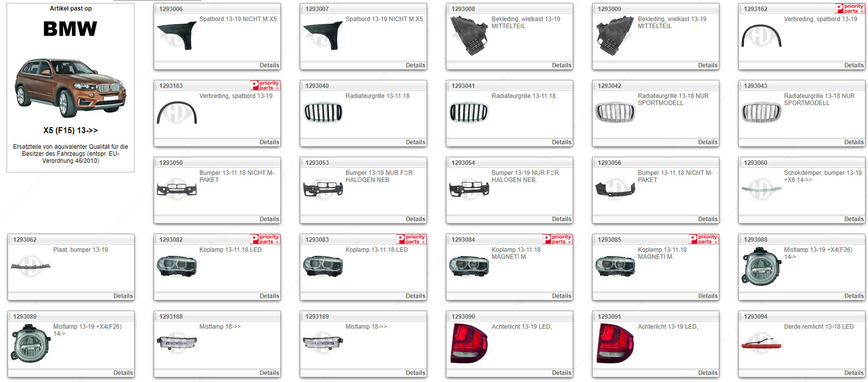868x382 pixels.
Task: Click the chrome grille image of 1293042
Action: (x=615, y=113)
